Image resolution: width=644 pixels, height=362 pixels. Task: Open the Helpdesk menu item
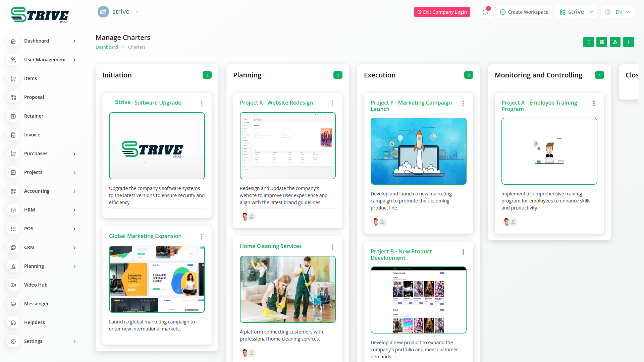point(35,322)
